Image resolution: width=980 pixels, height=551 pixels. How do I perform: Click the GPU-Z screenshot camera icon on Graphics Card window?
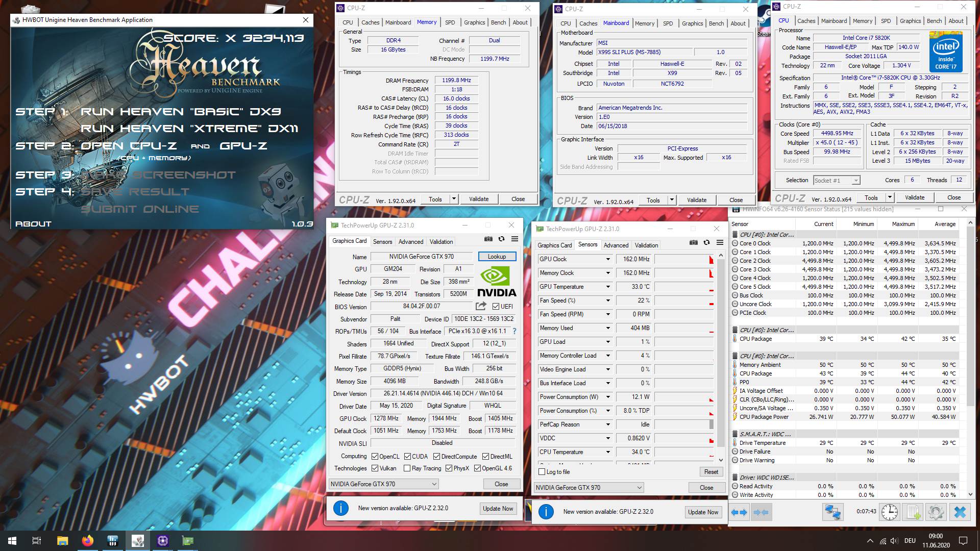[488, 239]
